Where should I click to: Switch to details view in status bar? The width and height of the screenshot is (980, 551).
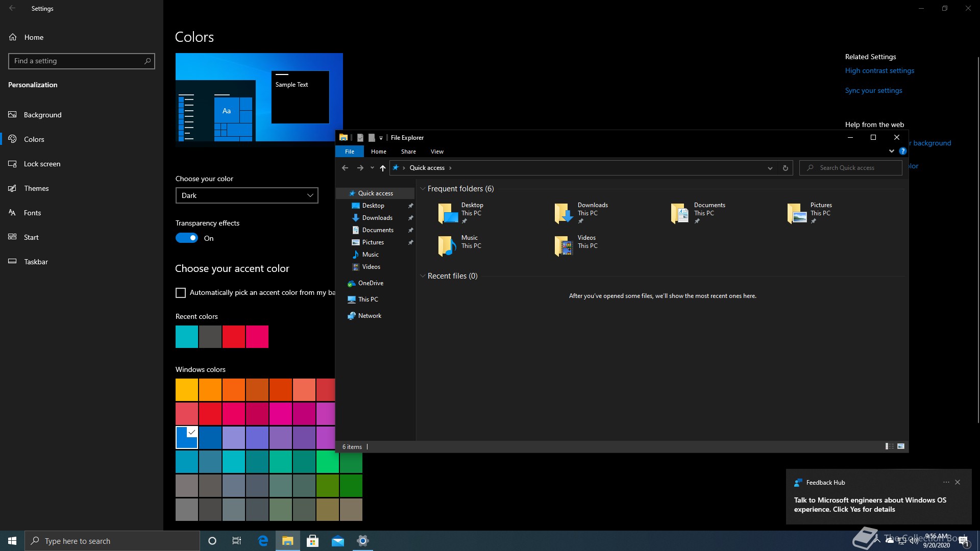(x=889, y=446)
